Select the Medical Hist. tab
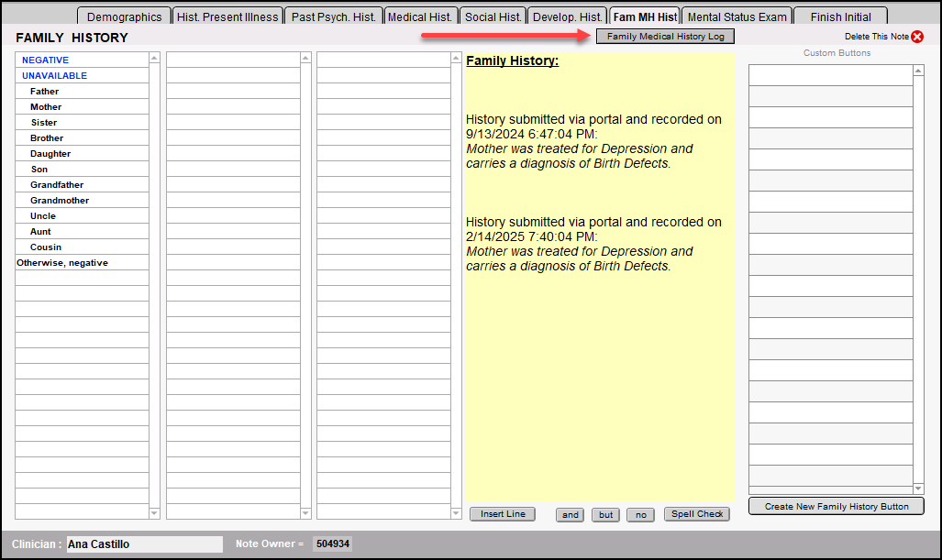This screenshot has height=560, width=942. coord(420,16)
